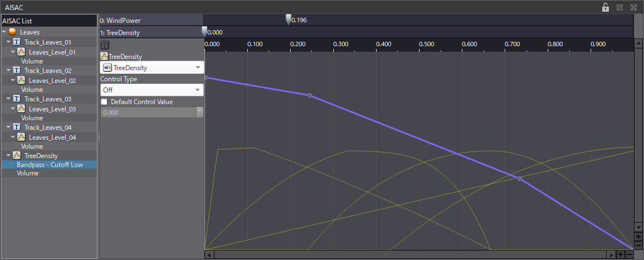644x260 pixels.
Task: Click the horizontal scrollbar left arrow
Action: click(x=209, y=255)
